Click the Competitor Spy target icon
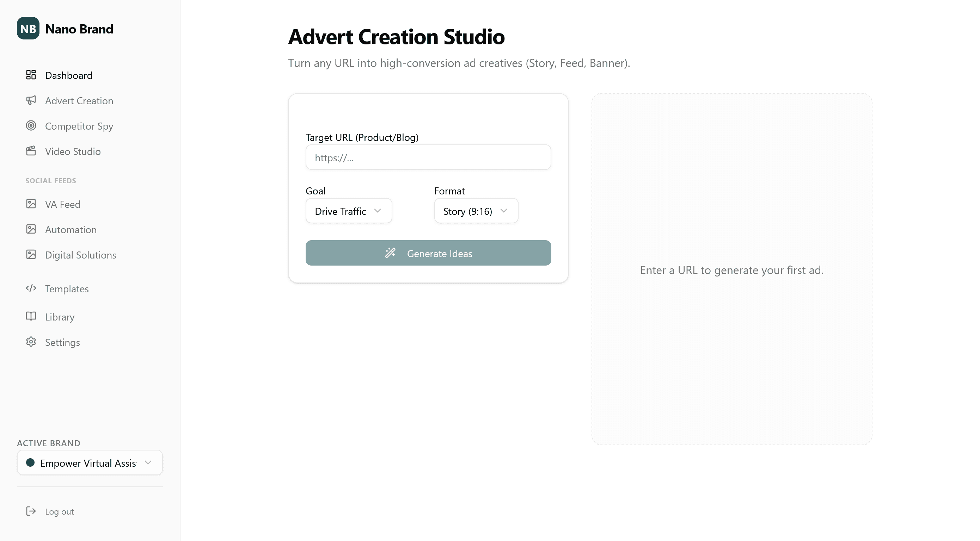 [31, 125]
